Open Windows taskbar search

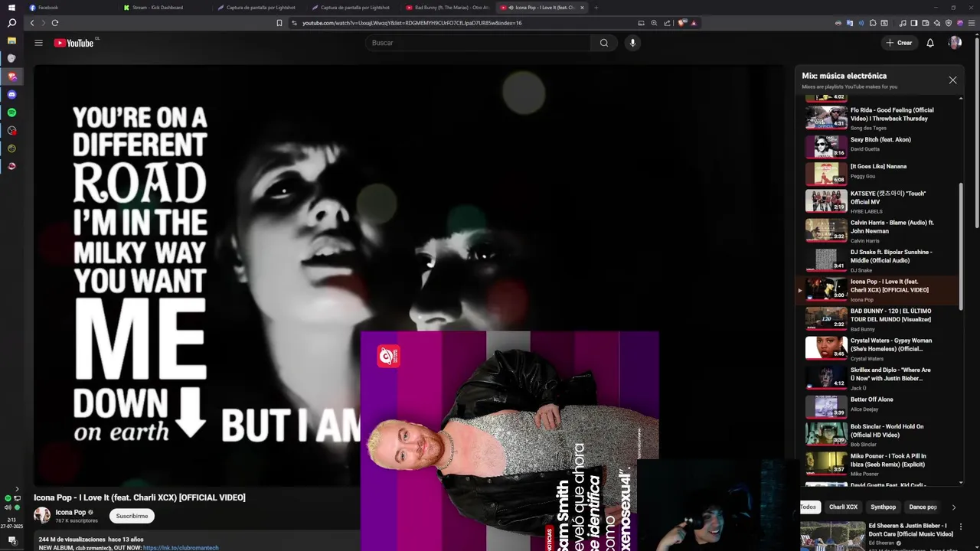(11, 23)
